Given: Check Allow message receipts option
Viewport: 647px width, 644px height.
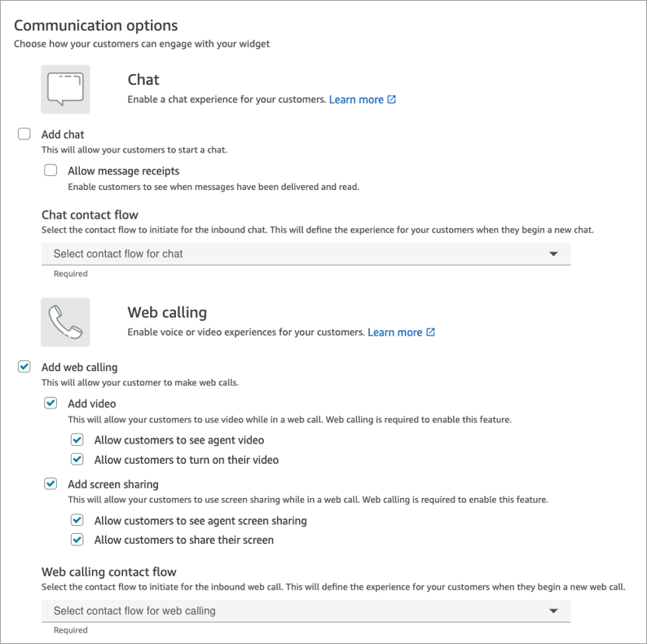Looking at the screenshot, I should tap(51, 170).
